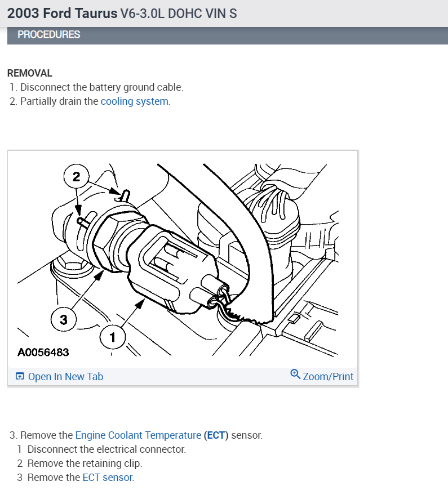The image size is (448, 495).
Task: Follow the 'cooling system' link
Action: coord(134,101)
